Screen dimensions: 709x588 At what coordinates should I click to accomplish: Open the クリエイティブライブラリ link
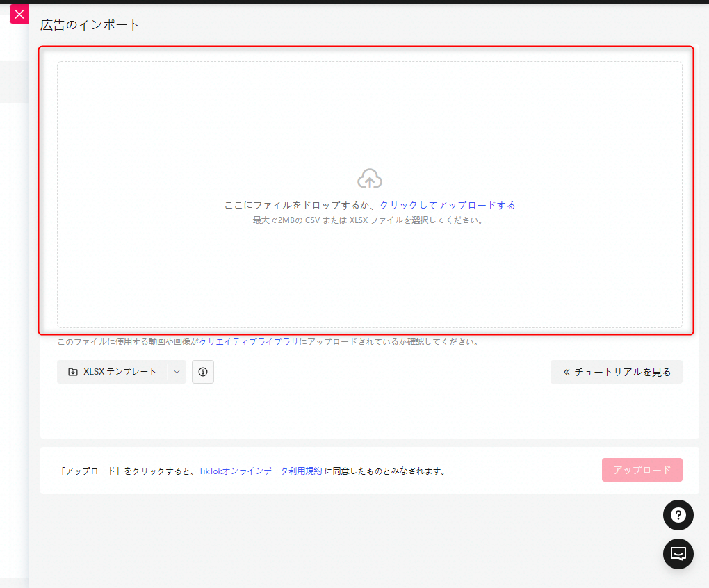click(x=249, y=342)
